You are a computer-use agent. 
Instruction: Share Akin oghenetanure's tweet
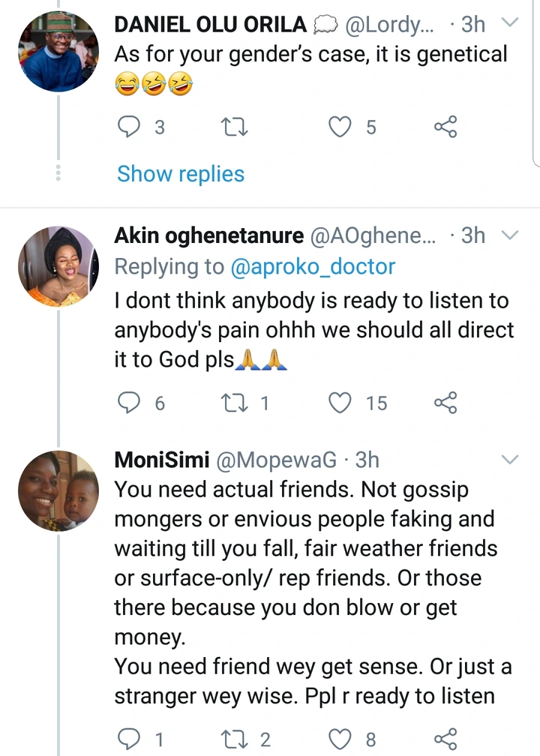pyautogui.click(x=445, y=403)
